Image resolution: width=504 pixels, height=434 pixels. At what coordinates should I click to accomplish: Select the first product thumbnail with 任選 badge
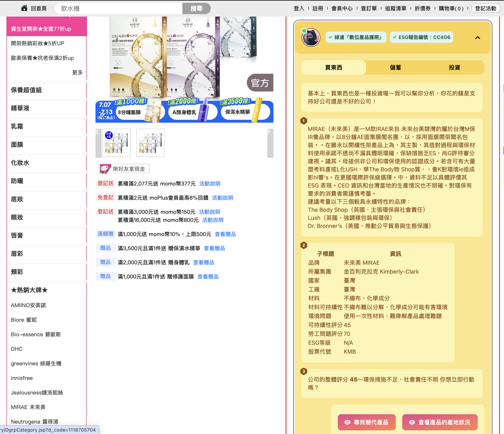(x=116, y=143)
